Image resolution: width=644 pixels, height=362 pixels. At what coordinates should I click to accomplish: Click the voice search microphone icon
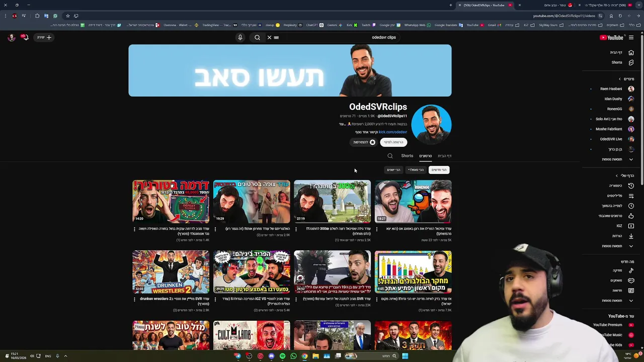click(x=240, y=37)
